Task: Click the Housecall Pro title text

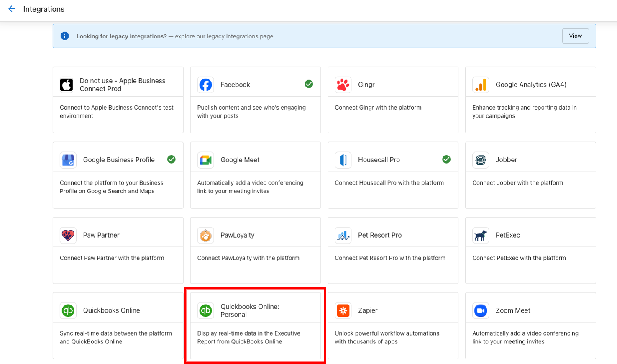Action: tap(379, 160)
